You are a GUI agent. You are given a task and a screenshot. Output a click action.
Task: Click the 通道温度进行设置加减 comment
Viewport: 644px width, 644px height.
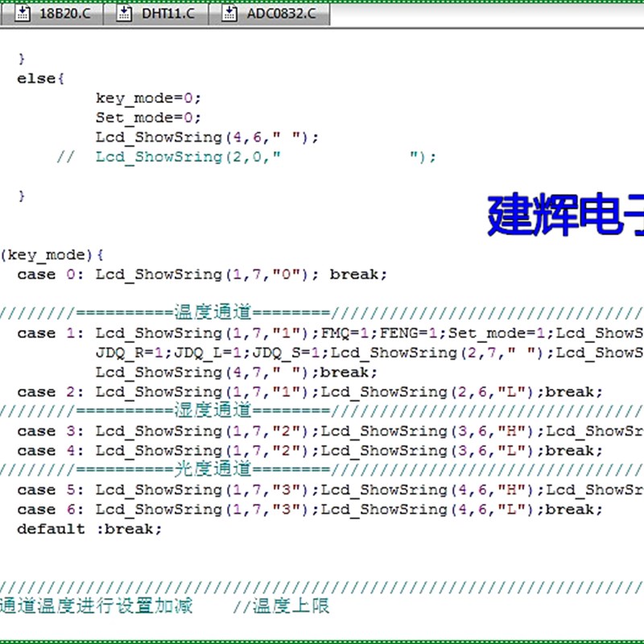(96, 606)
